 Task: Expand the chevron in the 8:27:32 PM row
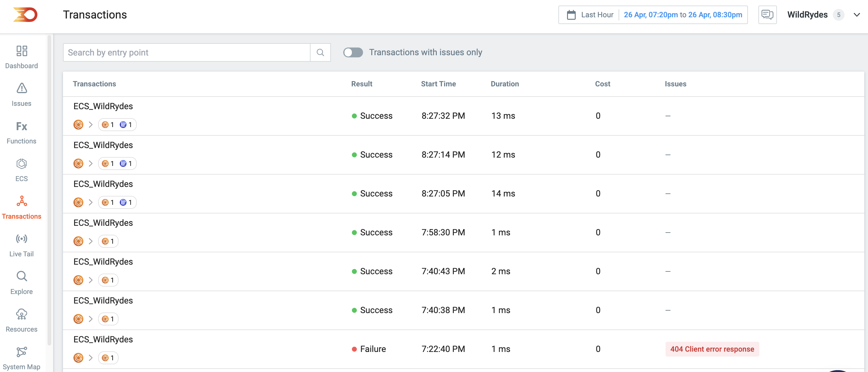pos(91,125)
